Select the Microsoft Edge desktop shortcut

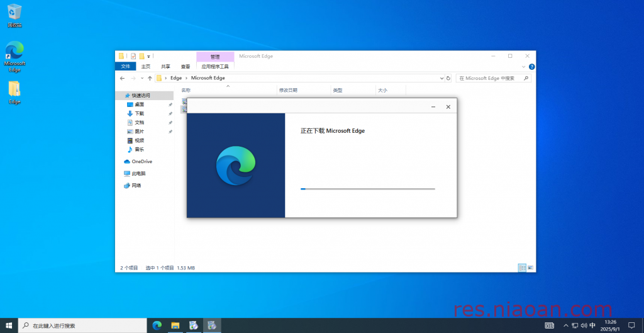pyautogui.click(x=14, y=56)
